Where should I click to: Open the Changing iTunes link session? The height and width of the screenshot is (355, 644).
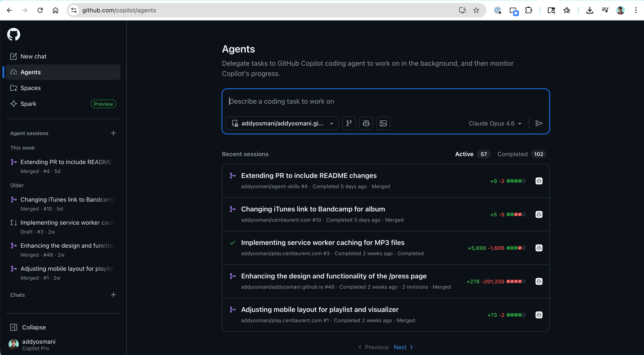pyautogui.click(x=313, y=209)
